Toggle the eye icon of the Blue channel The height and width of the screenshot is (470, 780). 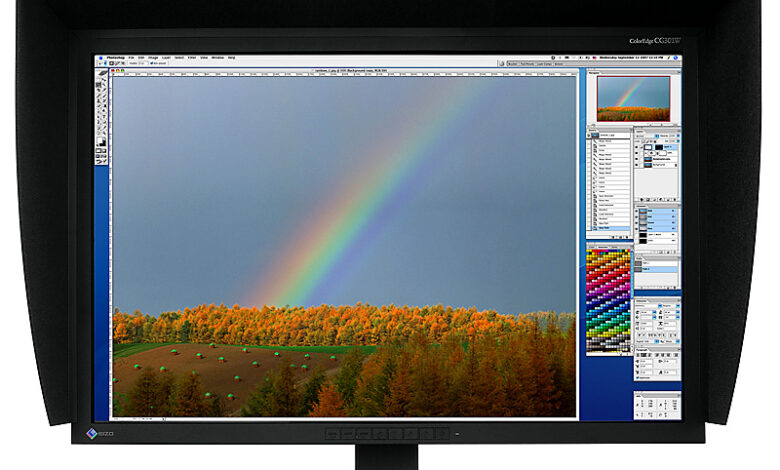point(636,229)
